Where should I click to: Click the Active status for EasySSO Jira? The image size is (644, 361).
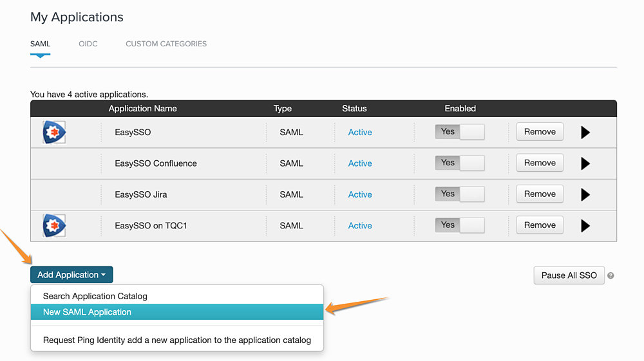tap(360, 194)
